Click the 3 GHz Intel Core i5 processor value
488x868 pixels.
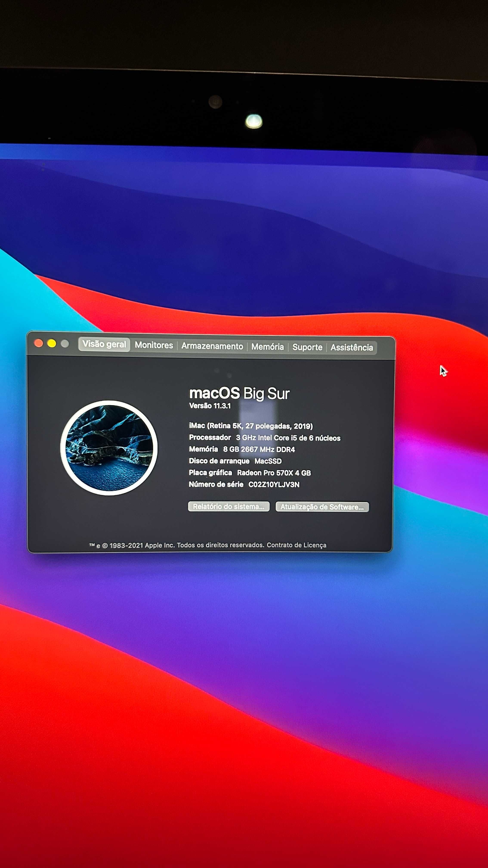pyautogui.click(x=288, y=438)
